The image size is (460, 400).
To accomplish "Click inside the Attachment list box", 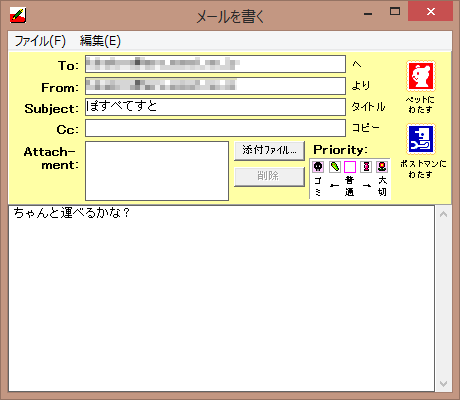I will click(x=157, y=171).
